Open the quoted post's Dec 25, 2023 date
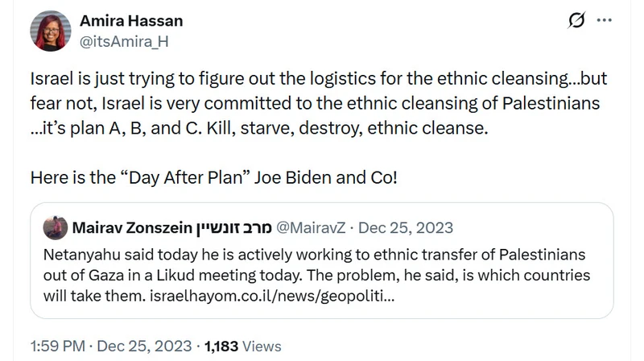Screen dimensions: 644x361 (x=406, y=228)
